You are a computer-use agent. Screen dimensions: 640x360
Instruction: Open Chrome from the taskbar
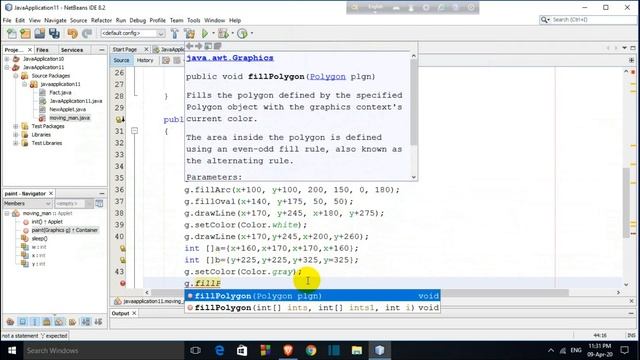tap(311, 350)
